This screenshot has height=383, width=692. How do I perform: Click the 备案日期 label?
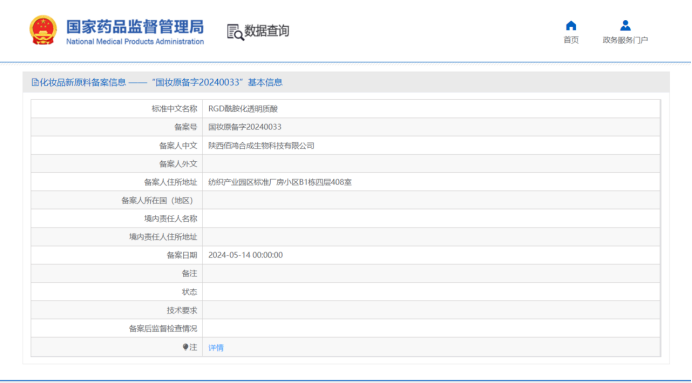point(182,255)
